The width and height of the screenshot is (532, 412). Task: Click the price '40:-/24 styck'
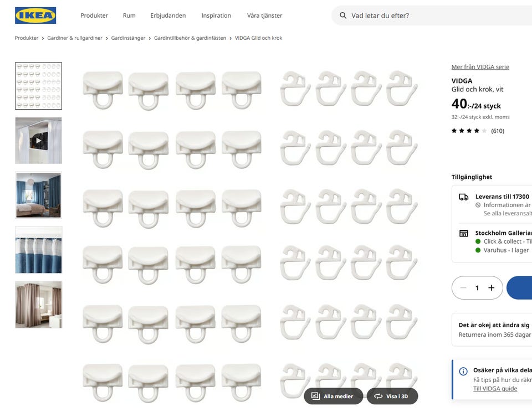[476, 104]
